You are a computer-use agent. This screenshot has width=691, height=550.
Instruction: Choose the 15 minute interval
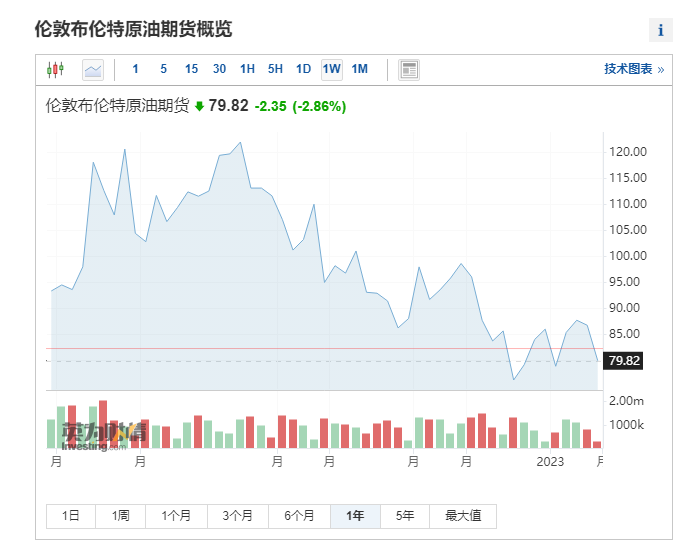coord(191,69)
